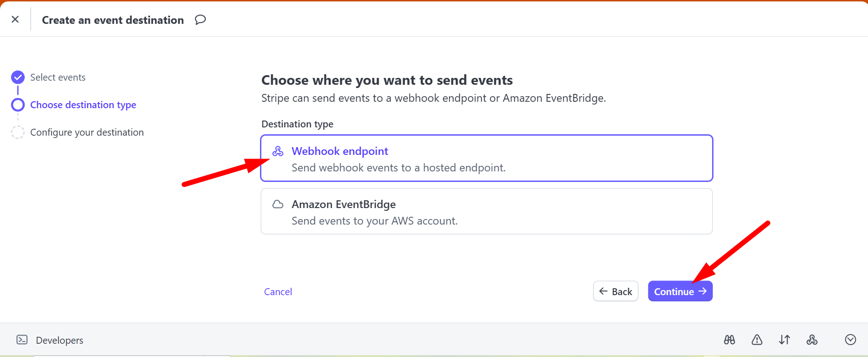Click the completed checkmark step icon
868x357 pixels.
tap(18, 77)
